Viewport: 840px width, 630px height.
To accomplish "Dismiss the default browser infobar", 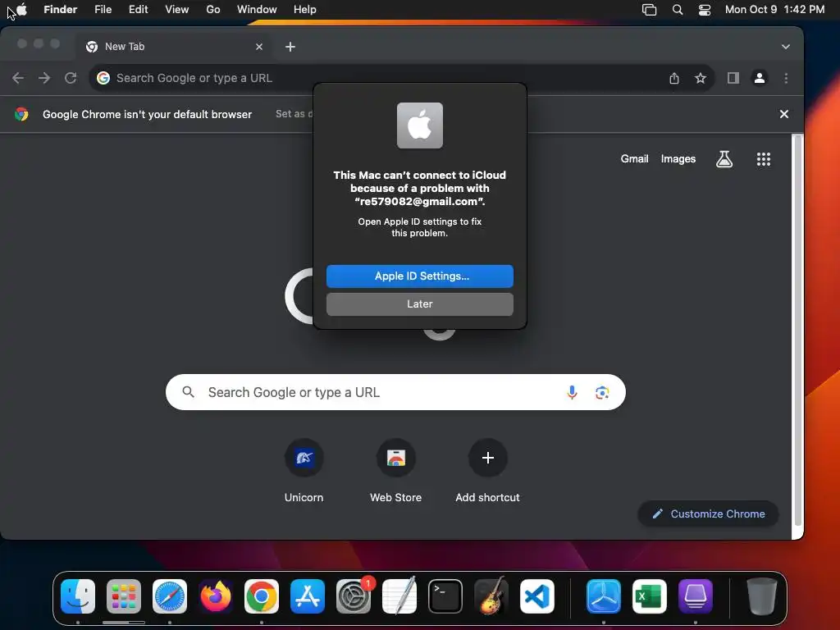I will pyautogui.click(x=783, y=114).
